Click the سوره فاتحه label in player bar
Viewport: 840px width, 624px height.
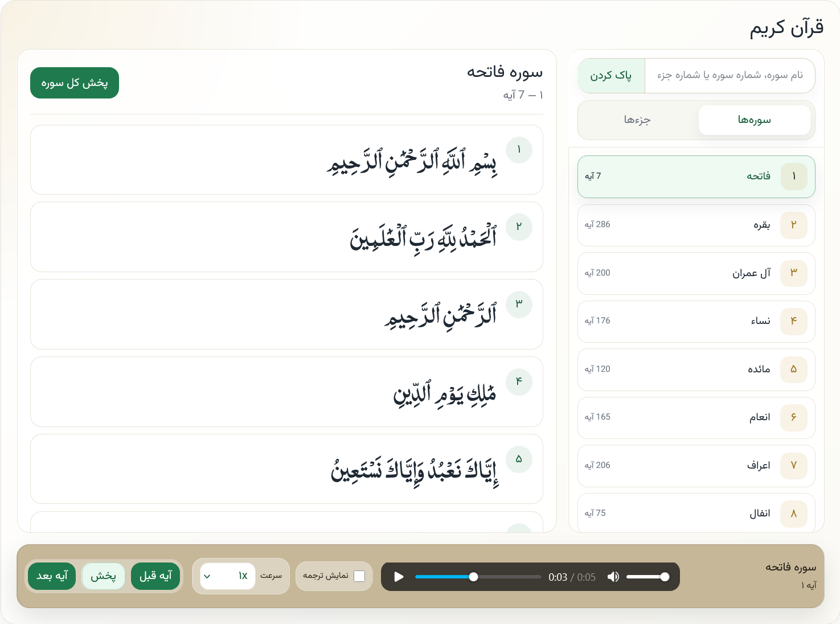(791, 567)
